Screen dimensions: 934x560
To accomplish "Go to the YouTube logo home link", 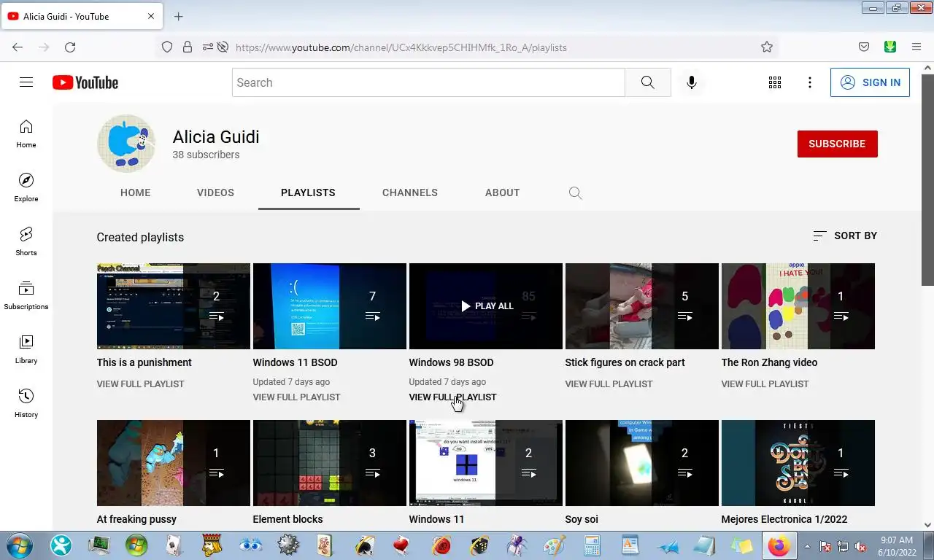I will (x=85, y=82).
